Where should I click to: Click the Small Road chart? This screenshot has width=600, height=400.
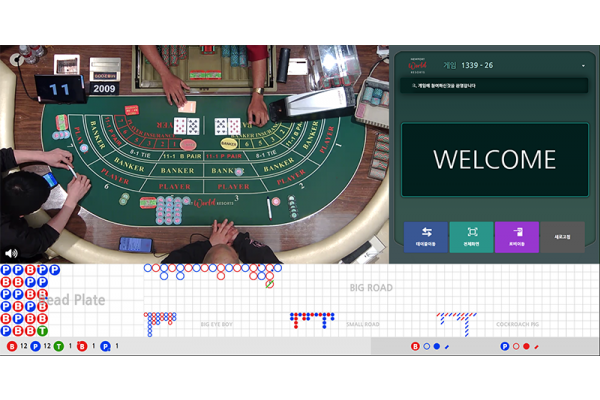362,323
